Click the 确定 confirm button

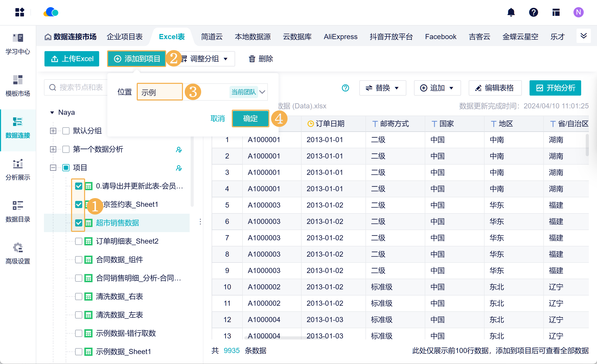click(250, 118)
